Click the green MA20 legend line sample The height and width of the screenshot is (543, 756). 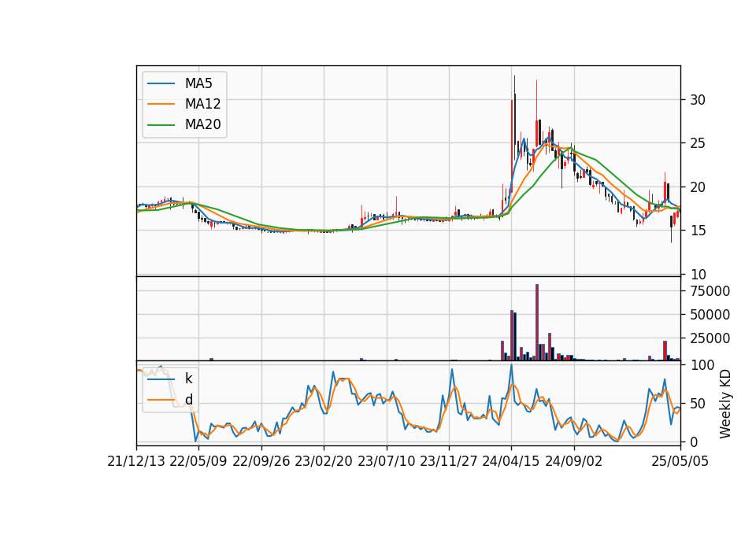pos(161,125)
